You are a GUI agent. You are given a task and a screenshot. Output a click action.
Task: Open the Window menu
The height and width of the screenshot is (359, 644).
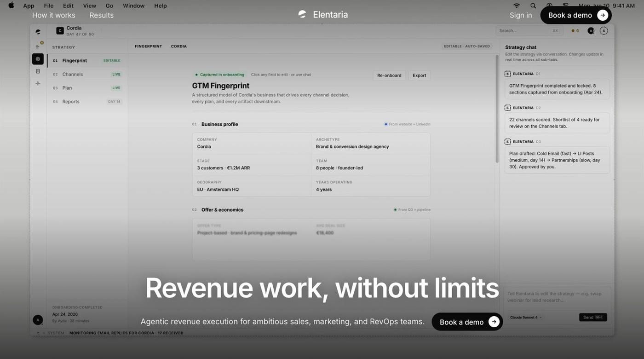click(x=133, y=6)
